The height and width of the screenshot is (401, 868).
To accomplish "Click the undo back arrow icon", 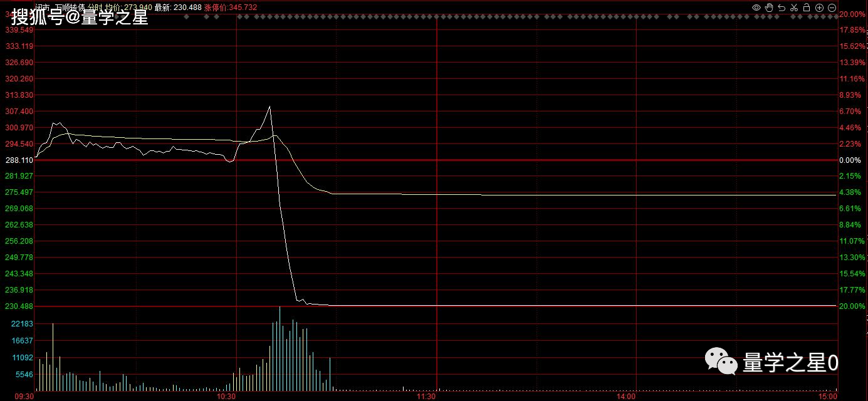I will [x=782, y=8].
